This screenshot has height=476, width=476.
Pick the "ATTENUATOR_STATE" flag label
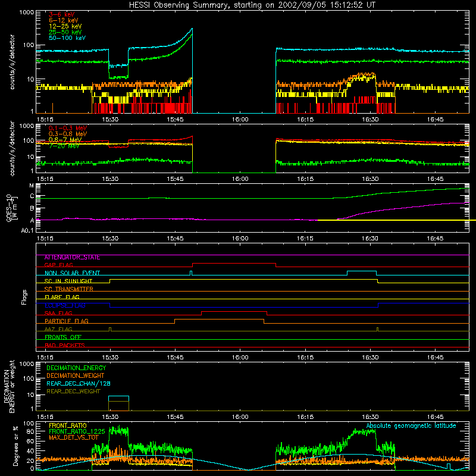point(72,258)
